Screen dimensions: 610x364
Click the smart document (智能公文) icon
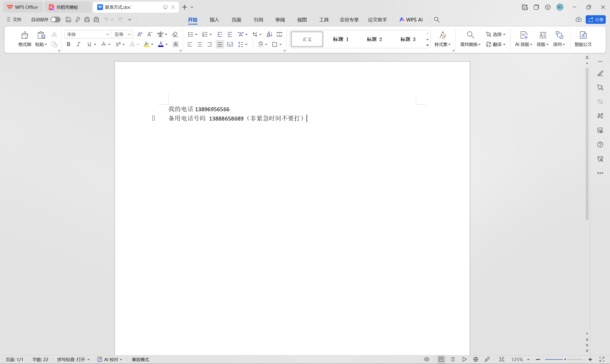583,35
